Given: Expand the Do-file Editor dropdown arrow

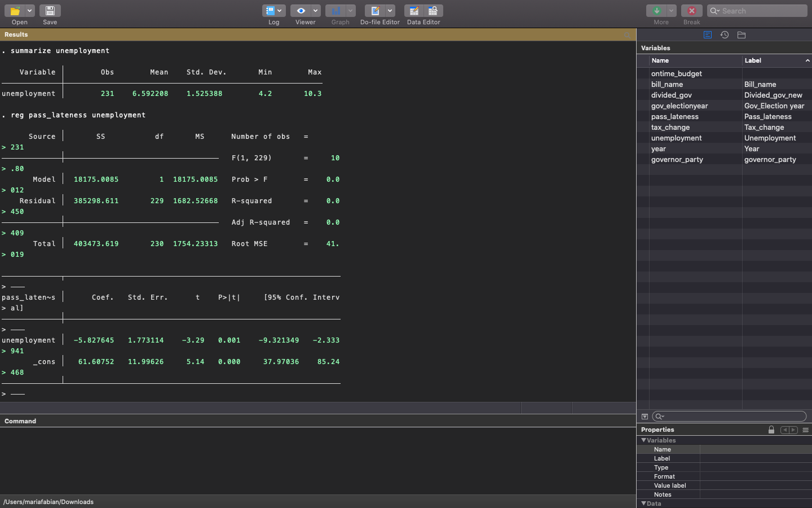Looking at the screenshot, I should coord(390,11).
